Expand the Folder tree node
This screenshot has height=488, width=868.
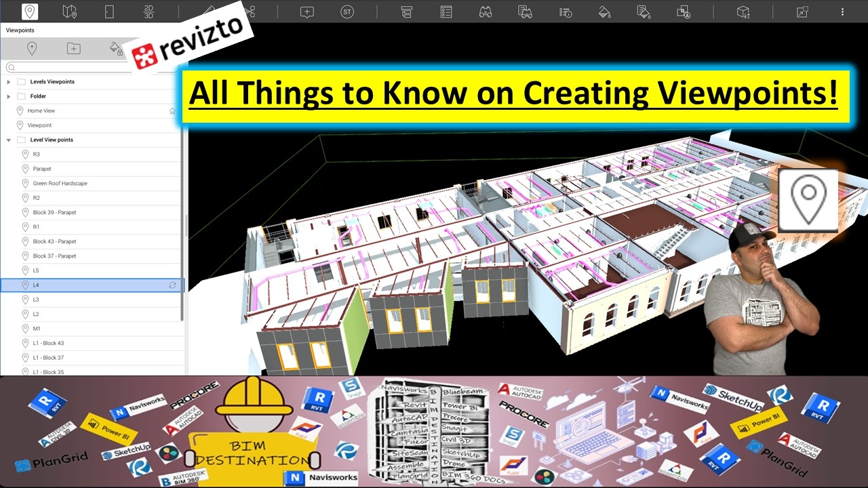coord(9,96)
